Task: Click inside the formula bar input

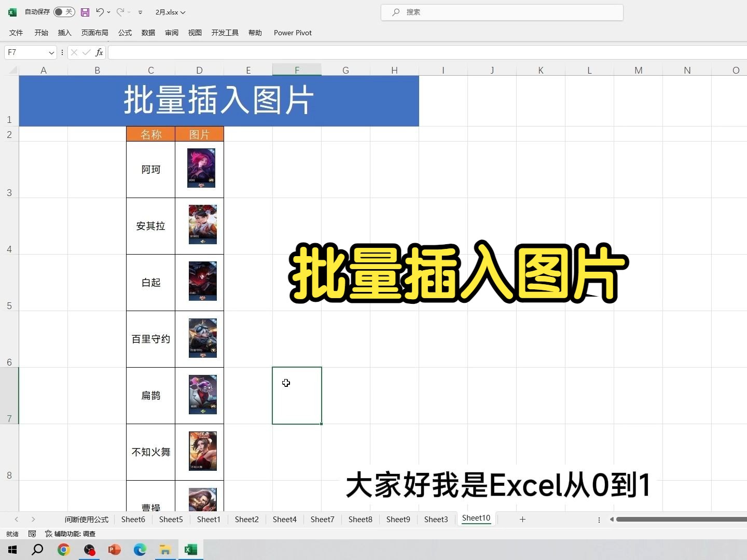Action: click(x=427, y=52)
